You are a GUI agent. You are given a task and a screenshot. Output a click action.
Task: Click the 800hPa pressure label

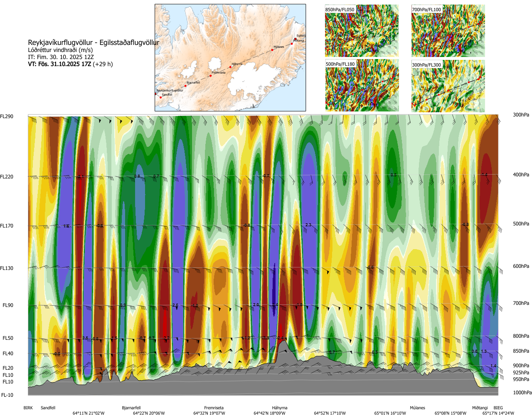[521, 336]
